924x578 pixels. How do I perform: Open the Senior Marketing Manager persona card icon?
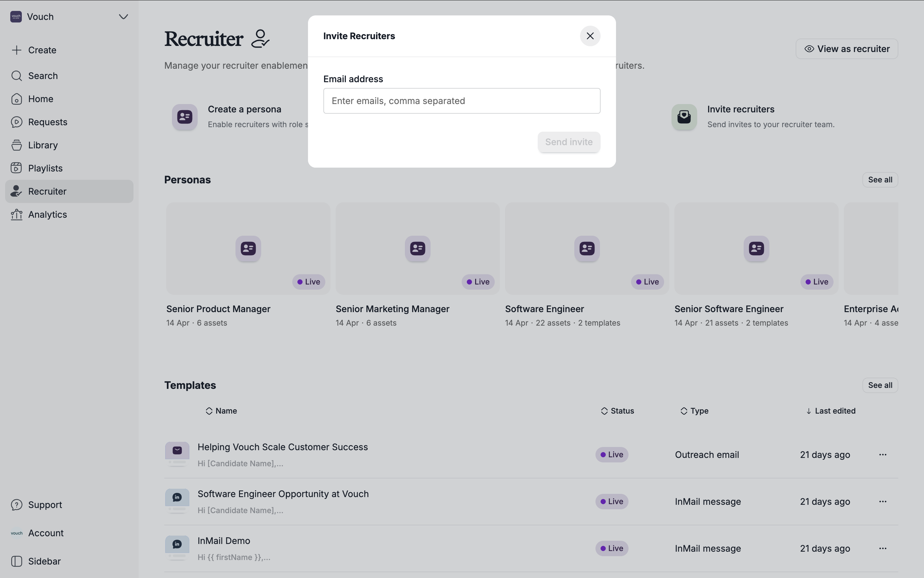[417, 249]
